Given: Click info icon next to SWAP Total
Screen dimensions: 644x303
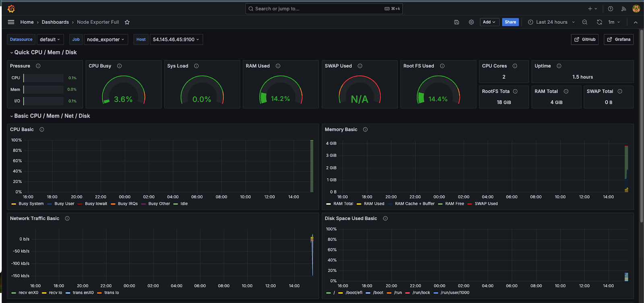Looking at the screenshot, I should click(620, 91).
